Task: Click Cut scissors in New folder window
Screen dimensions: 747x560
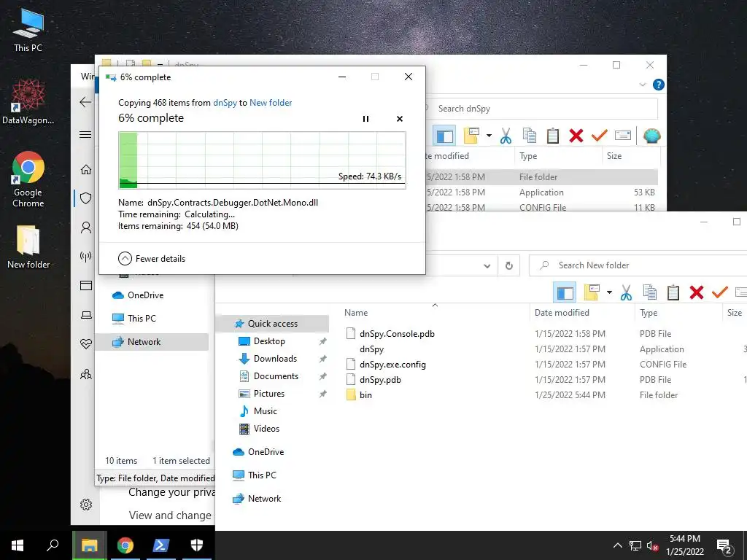Action: coord(626,292)
